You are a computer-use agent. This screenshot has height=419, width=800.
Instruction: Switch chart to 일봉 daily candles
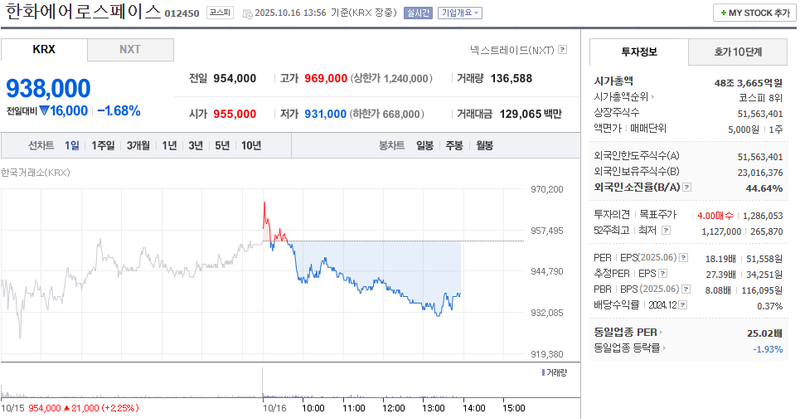(425, 145)
